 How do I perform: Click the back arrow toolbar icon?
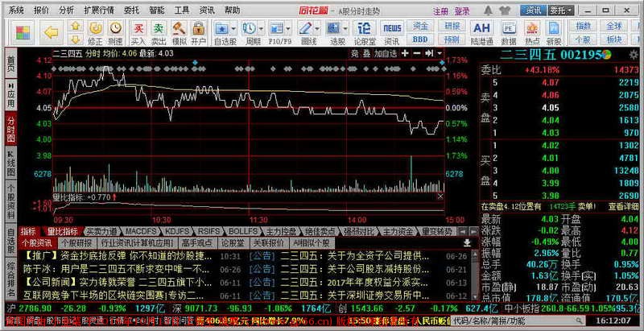click(x=51, y=31)
